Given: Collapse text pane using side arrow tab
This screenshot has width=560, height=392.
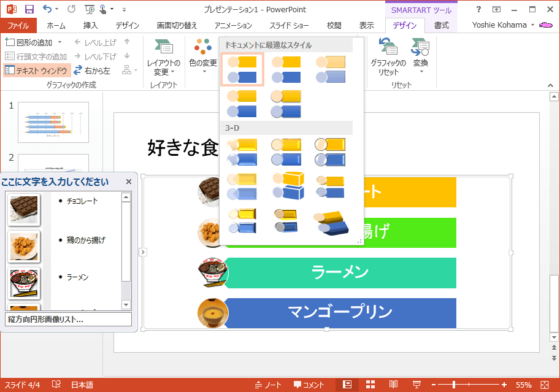Looking at the screenshot, I should tap(142, 252).
